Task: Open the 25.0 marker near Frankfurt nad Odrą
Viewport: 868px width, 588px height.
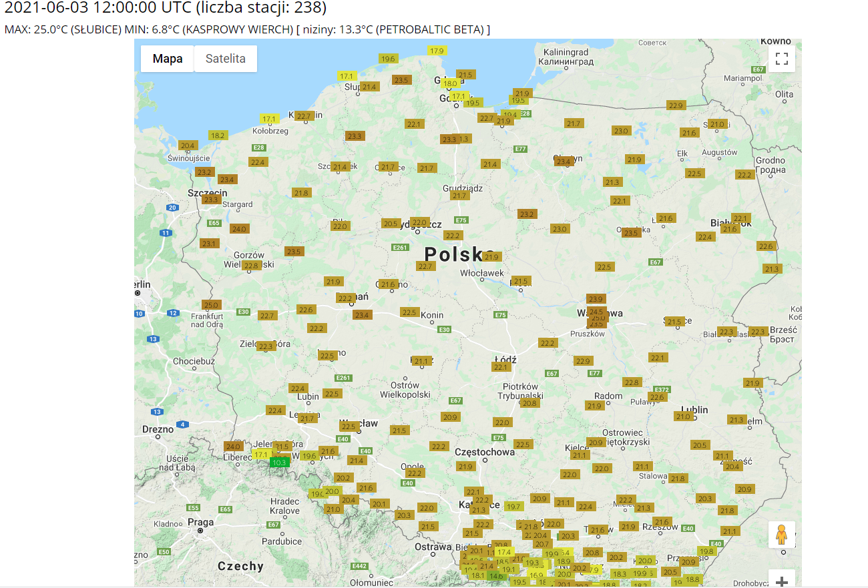Action: click(211, 305)
